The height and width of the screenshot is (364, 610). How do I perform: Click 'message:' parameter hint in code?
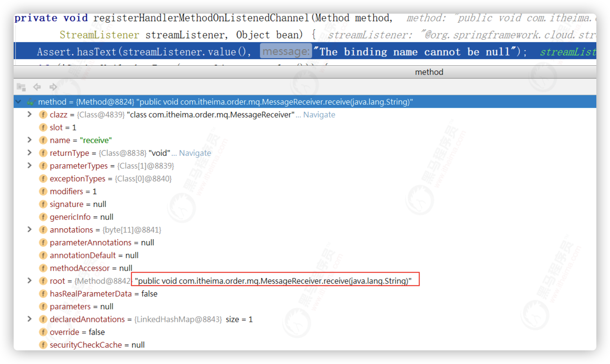pyautogui.click(x=286, y=51)
